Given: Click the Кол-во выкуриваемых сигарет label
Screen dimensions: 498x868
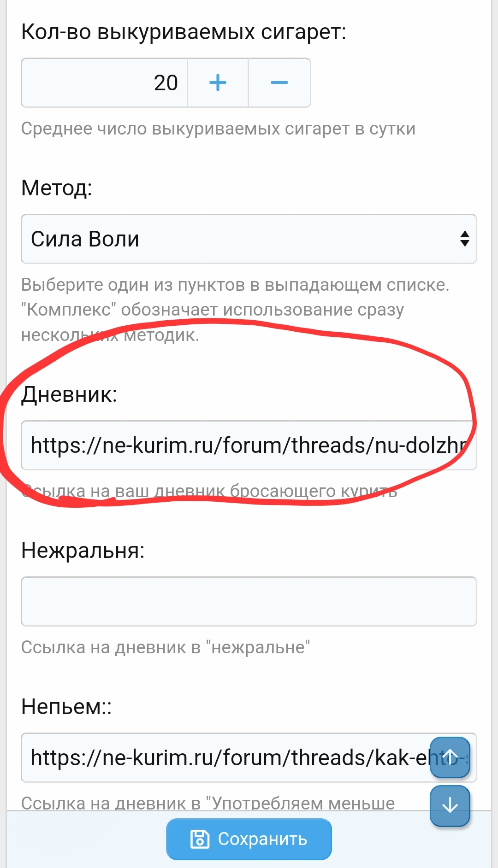Looking at the screenshot, I should coord(184,32).
